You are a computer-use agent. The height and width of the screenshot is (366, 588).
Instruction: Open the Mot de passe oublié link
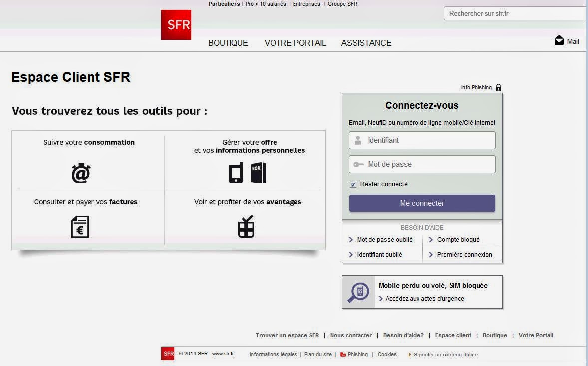tap(385, 240)
